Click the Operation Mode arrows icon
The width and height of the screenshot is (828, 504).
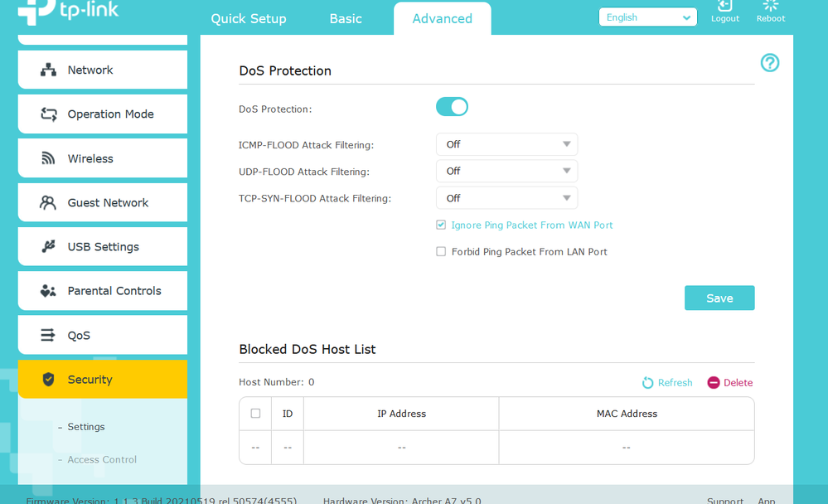click(49, 114)
